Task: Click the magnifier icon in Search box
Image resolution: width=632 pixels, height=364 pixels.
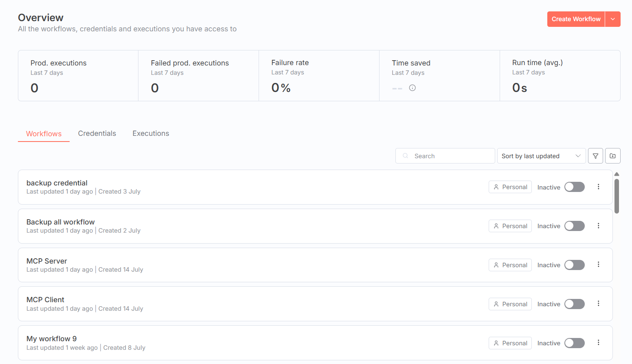Action: point(406,156)
